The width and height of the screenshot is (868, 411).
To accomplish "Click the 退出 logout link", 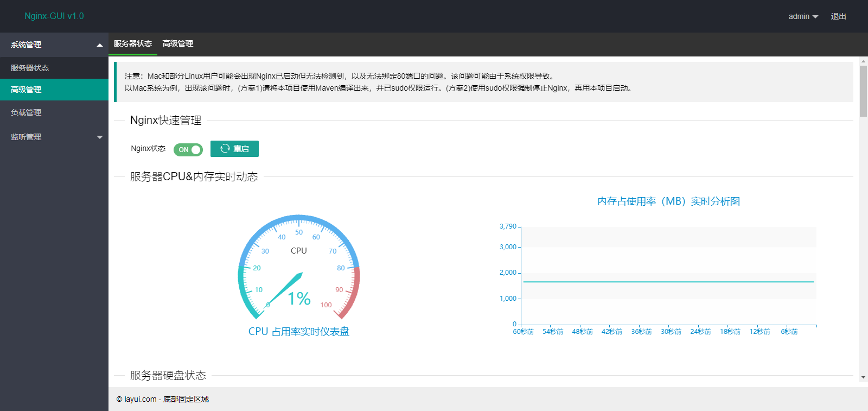I will point(838,16).
